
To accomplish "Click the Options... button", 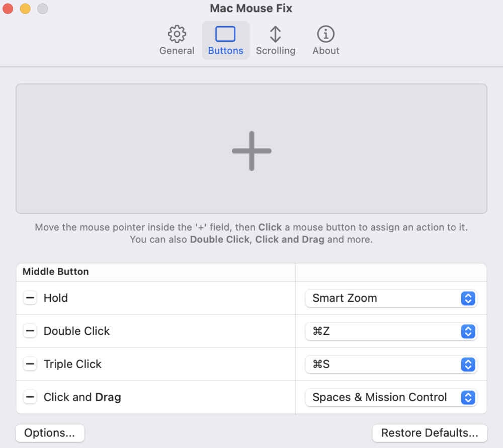I will click(x=50, y=433).
